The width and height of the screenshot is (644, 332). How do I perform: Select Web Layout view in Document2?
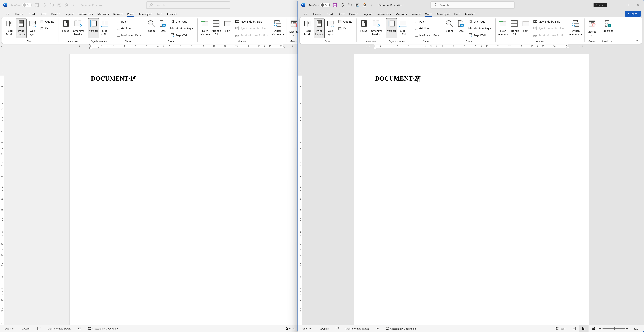tap(330, 28)
